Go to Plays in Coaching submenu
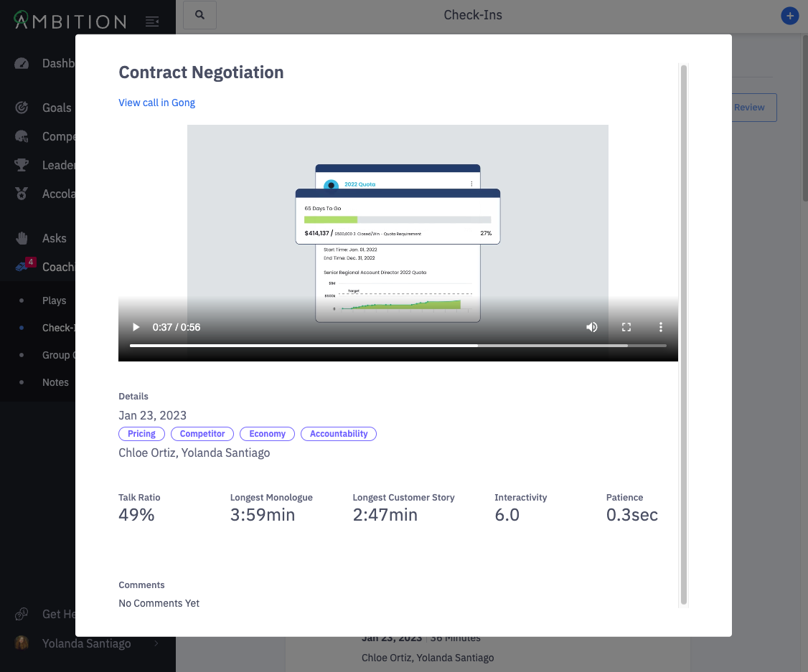This screenshot has height=672, width=808. click(x=54, y=300)
